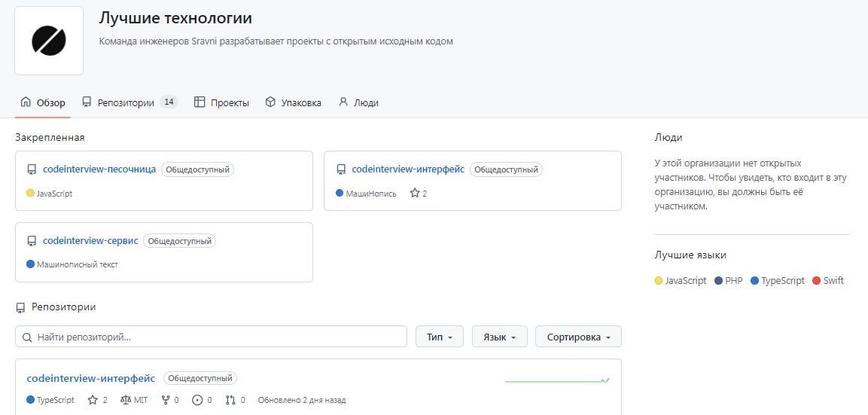This screenshot has width=868, height=415.
Task: Click star icon on pinned codeinterview-интерфейс
Action: [x=415, y=194]
